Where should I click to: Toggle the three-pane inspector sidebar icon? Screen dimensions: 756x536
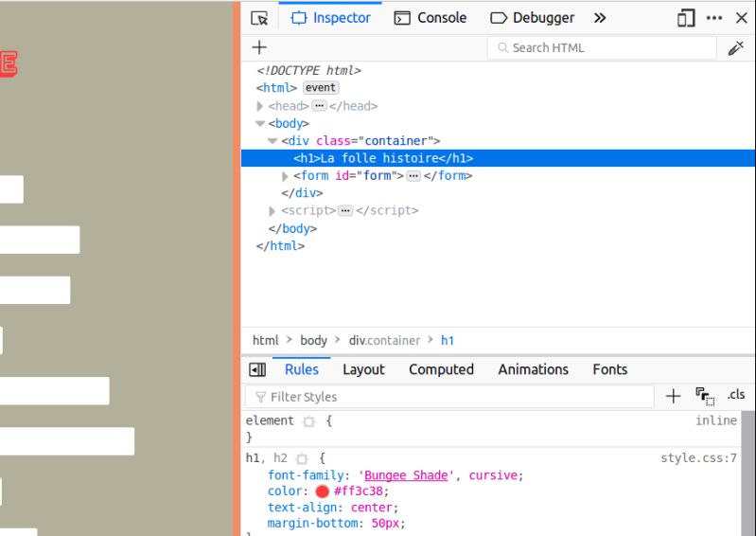click(257, 369)
